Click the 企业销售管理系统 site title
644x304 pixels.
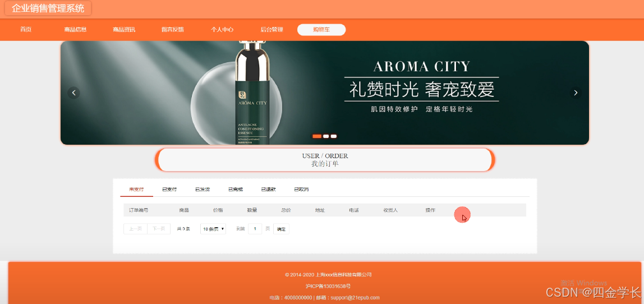[48, 8]
